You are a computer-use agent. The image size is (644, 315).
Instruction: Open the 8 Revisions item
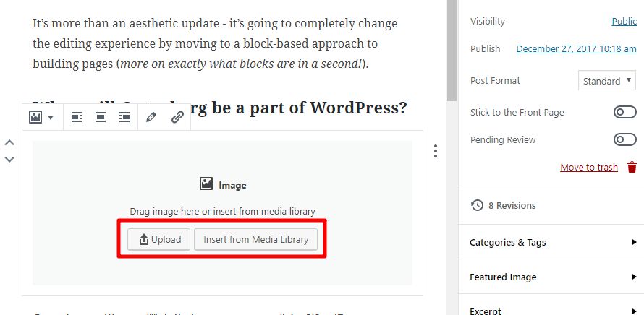click(503, 205)
